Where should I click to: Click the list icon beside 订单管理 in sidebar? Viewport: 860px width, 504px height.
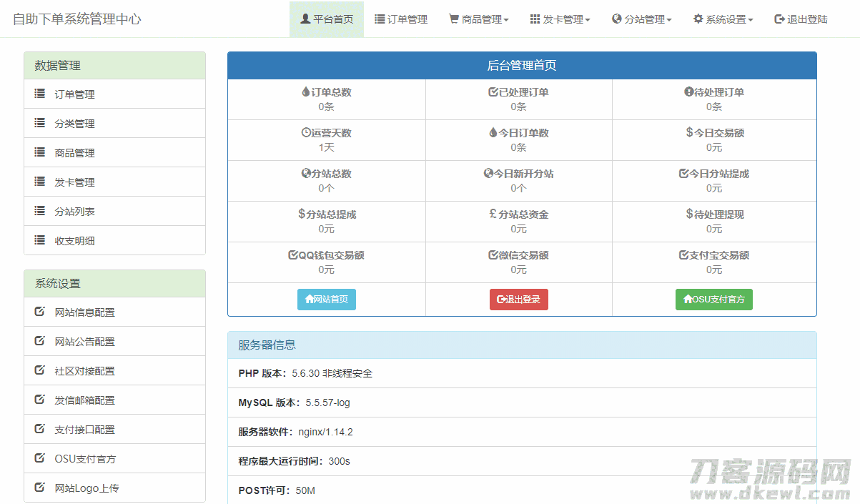click(40, 94)
